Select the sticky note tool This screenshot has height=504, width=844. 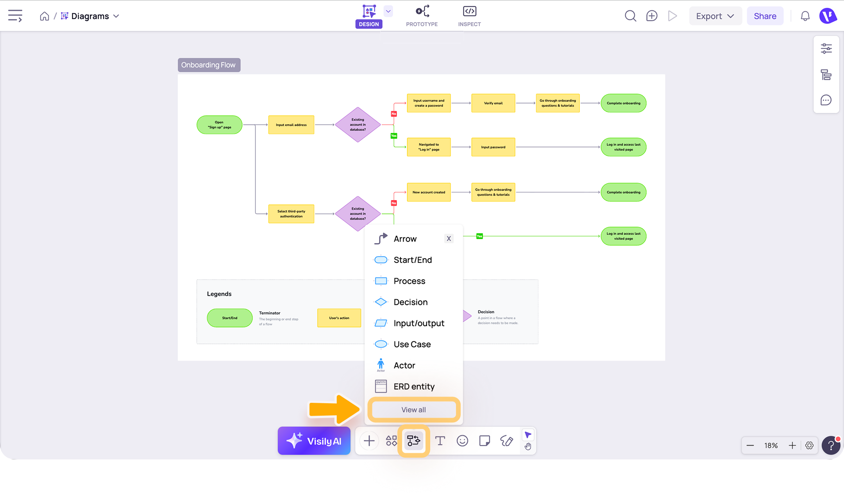tap(485, 441)
